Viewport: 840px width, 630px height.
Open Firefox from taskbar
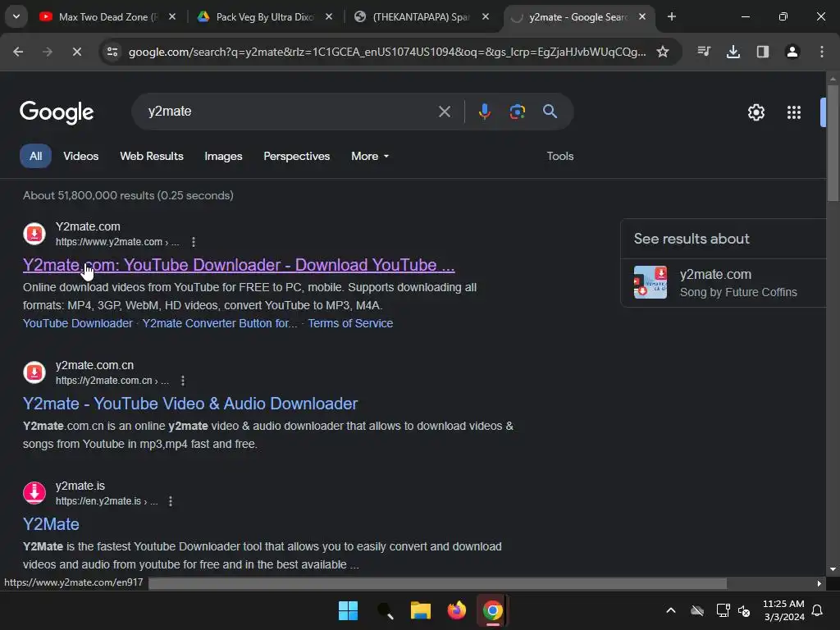click(456, 610)
